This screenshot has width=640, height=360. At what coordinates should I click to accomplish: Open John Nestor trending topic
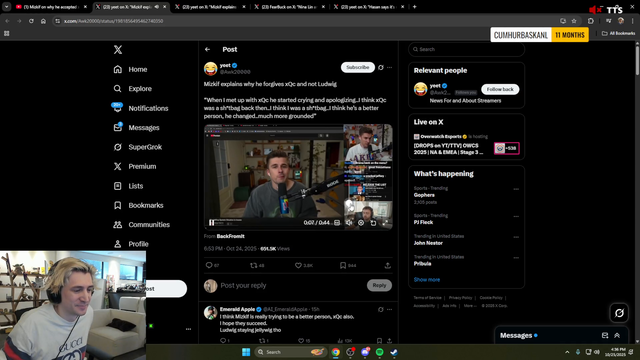tap(428, 243)
